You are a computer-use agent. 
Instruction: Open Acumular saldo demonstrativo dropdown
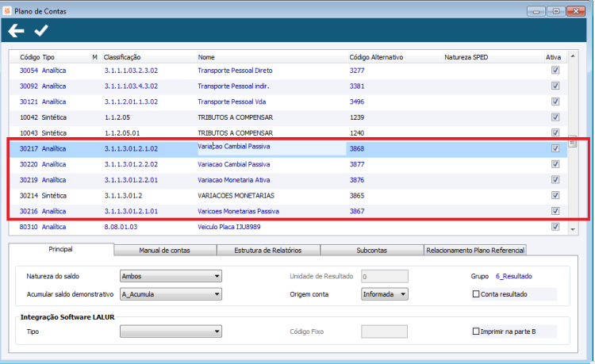[x=171, y=294]
